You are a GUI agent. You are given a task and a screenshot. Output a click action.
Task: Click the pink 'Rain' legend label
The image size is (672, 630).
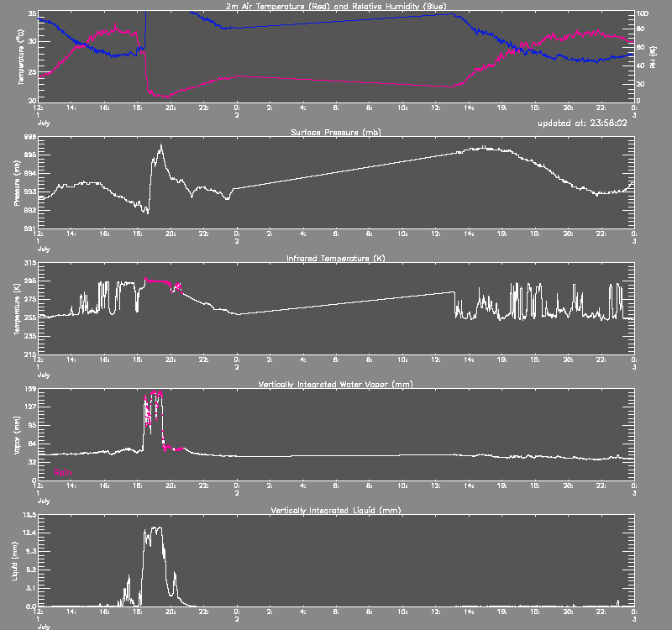(62, 472)
